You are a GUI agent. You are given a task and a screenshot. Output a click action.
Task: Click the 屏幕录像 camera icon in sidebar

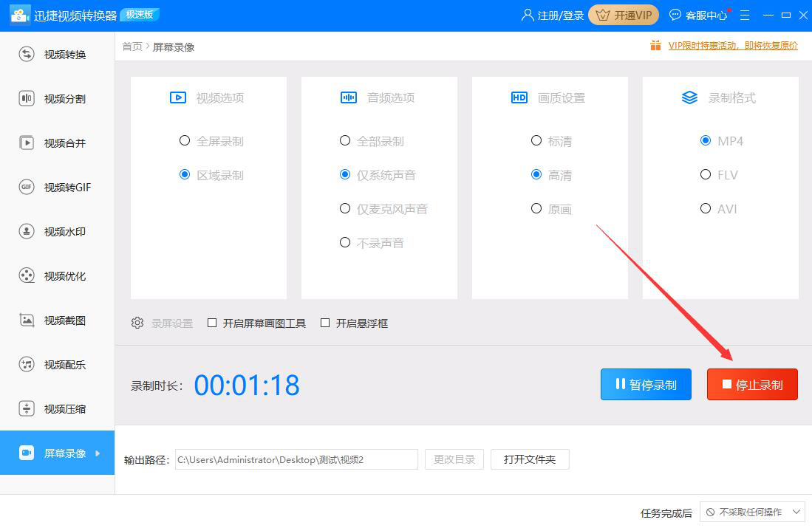click(x=27, y=453)
